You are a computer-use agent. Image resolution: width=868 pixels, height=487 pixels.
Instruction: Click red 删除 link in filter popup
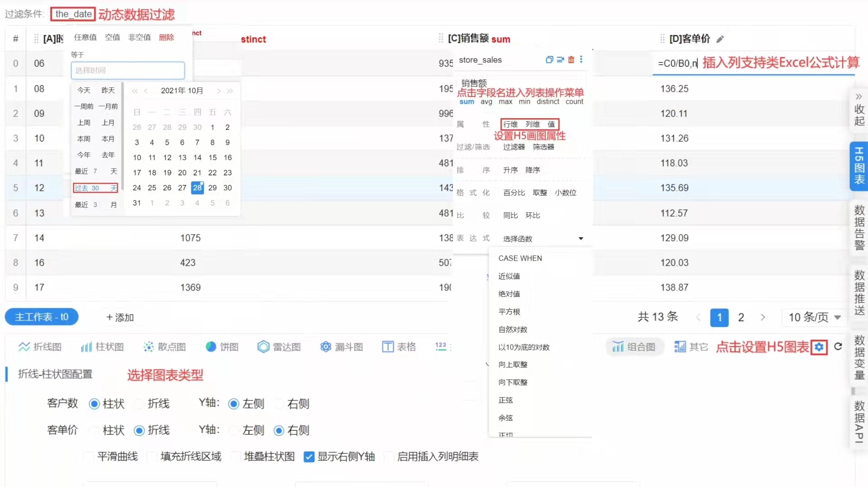click(x=166, y=37)
